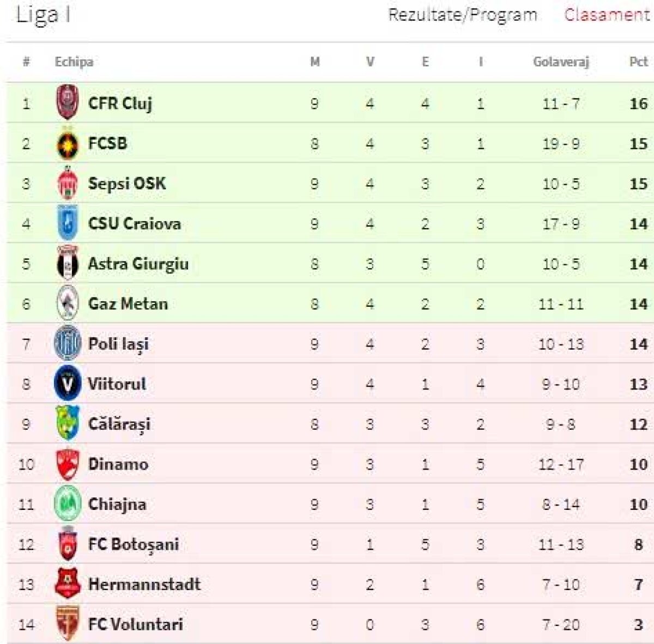
Task: Click the Chiajna green round logo
Action: tap(68, 504)
